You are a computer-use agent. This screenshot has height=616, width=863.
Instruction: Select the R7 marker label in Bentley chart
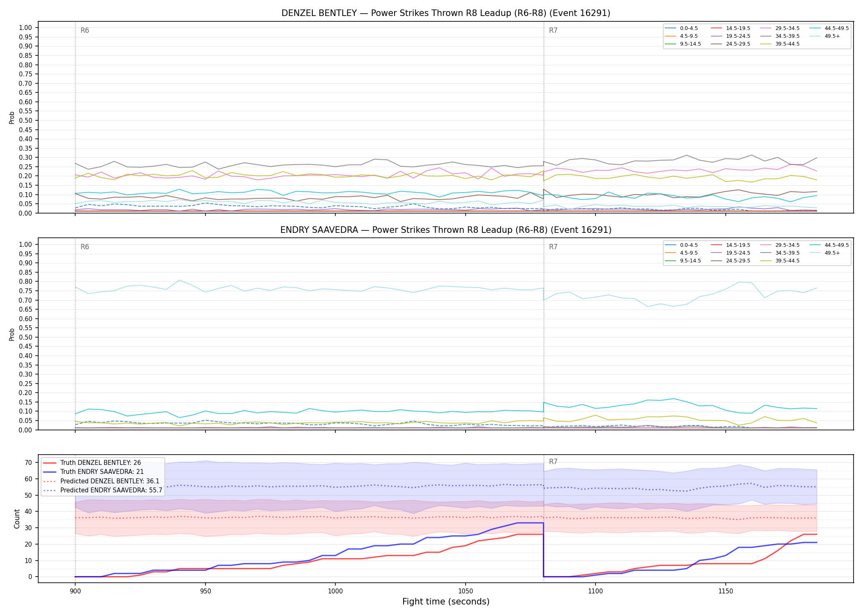coord(553,30)
